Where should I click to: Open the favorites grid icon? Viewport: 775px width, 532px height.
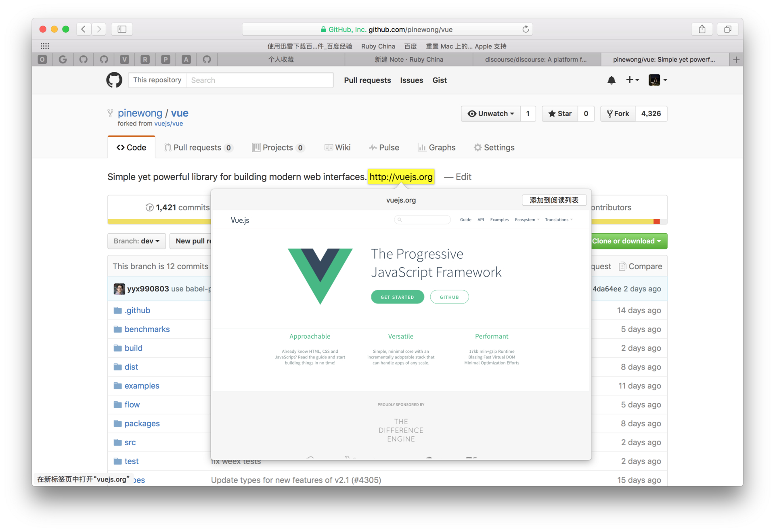coord(45,46)
